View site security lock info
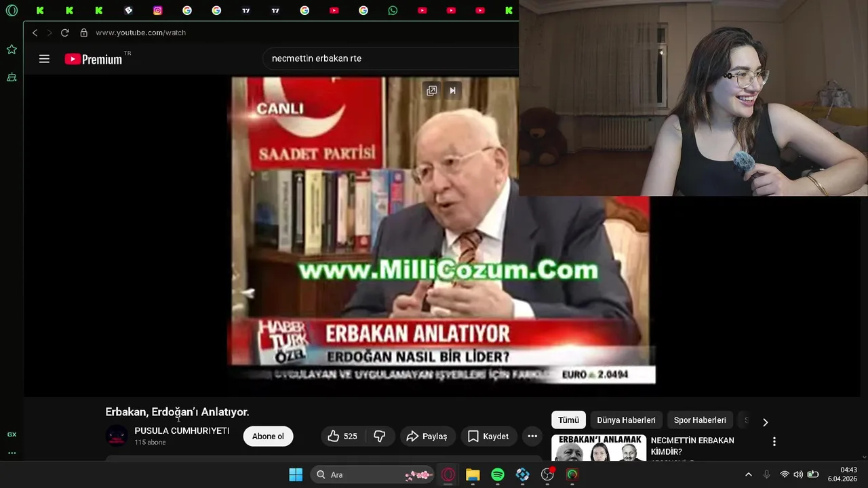The height and width of the screenshot is (488, 868). 83,33
